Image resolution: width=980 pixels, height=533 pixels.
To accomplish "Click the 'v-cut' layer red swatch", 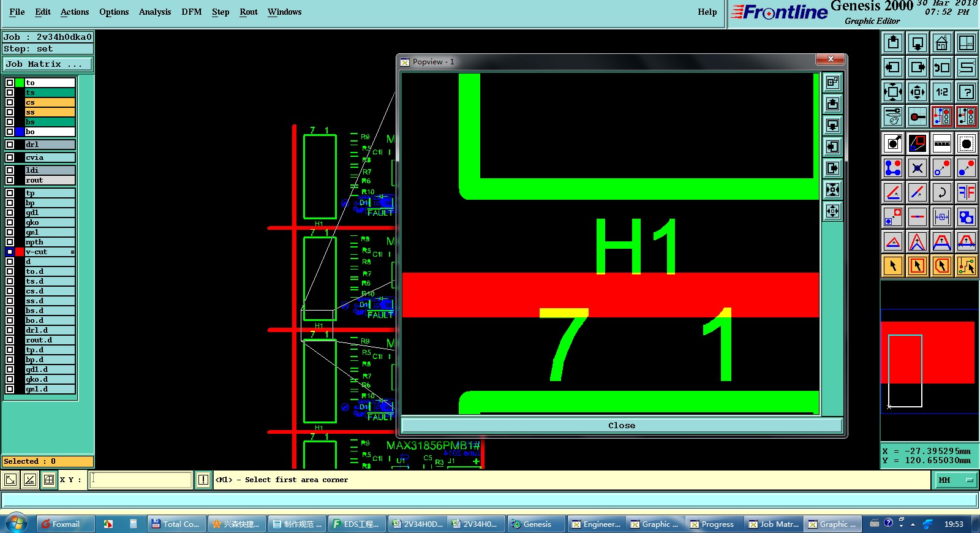I will click(x=20, y=252).
